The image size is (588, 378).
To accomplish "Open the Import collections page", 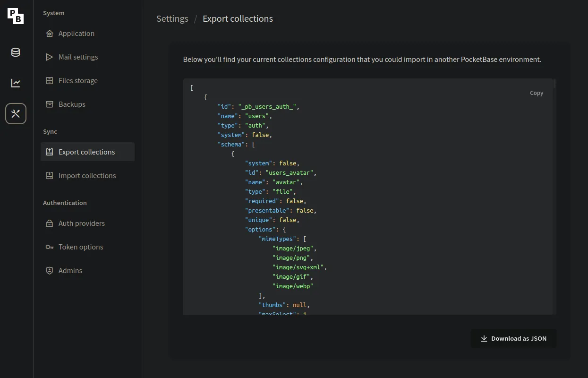I will (x=87, y=175).
